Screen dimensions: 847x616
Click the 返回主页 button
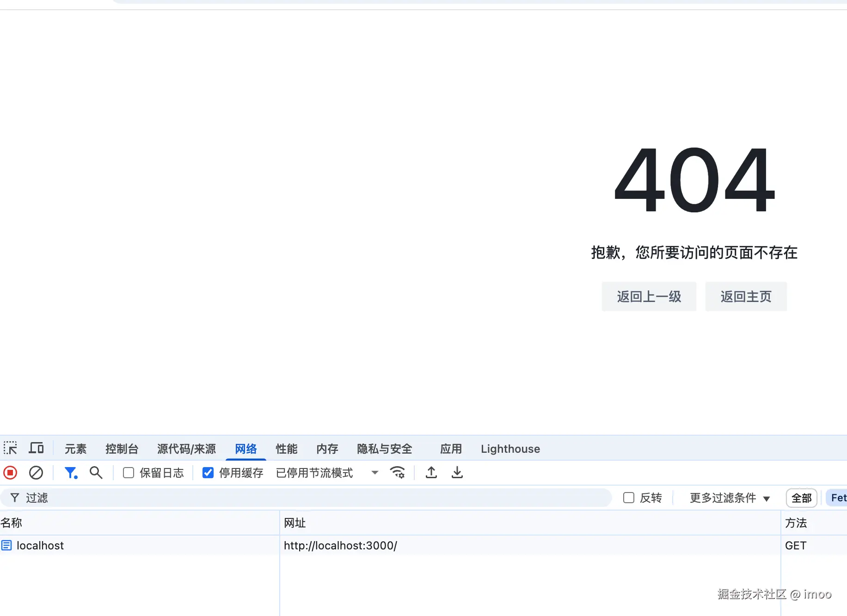[746, 296]
